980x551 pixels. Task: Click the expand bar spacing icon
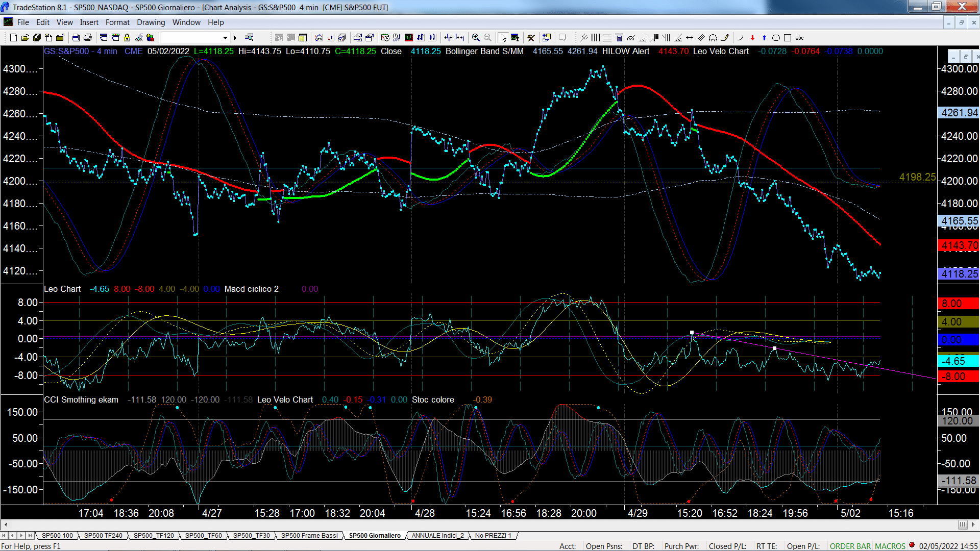coord(459,38)
